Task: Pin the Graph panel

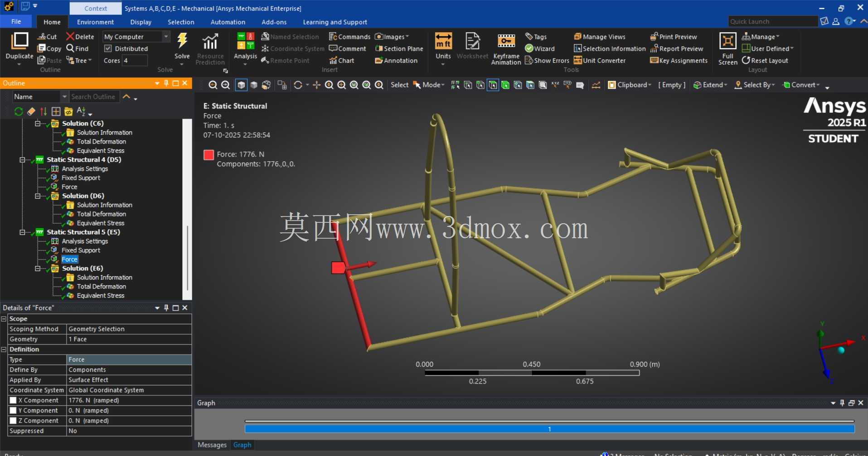Action: 842,403
